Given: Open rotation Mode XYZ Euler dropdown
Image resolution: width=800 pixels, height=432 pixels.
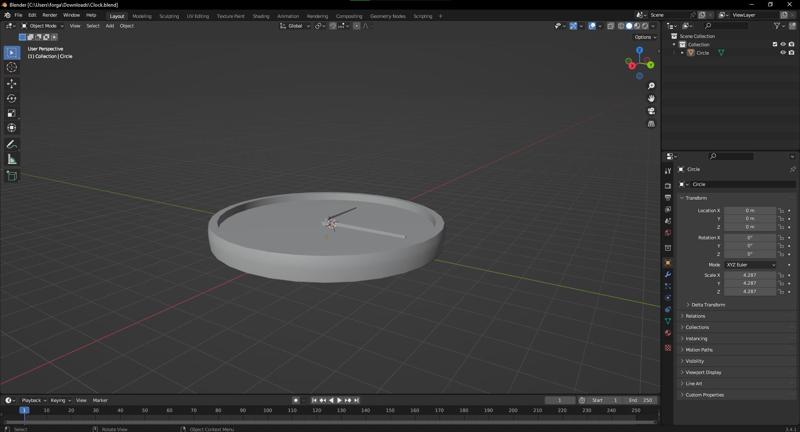Looking at the screenshot, I should 750,265.
